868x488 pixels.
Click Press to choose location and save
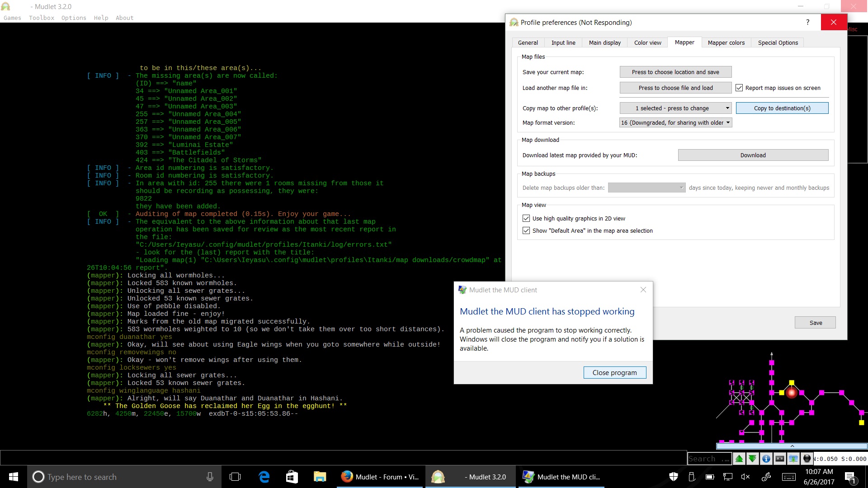click(676, 72)
